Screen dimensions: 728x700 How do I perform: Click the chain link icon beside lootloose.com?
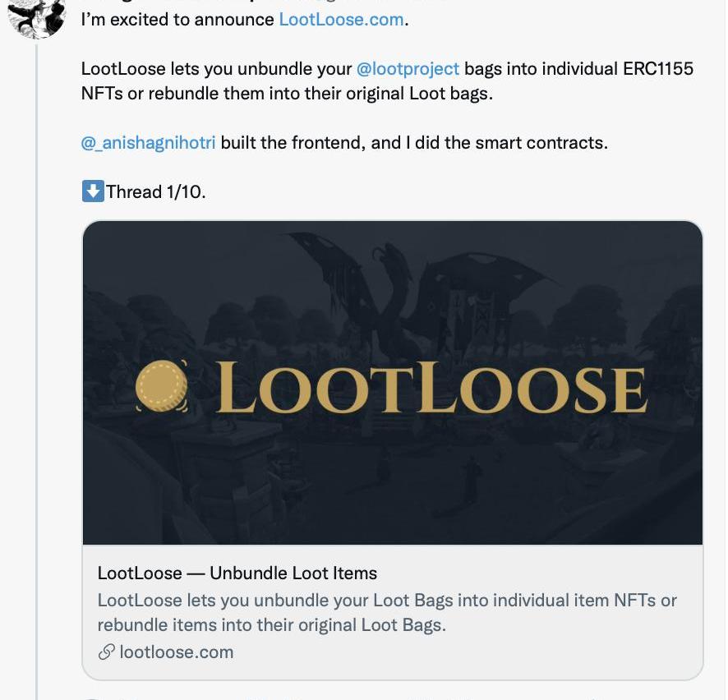pos(106,652)
